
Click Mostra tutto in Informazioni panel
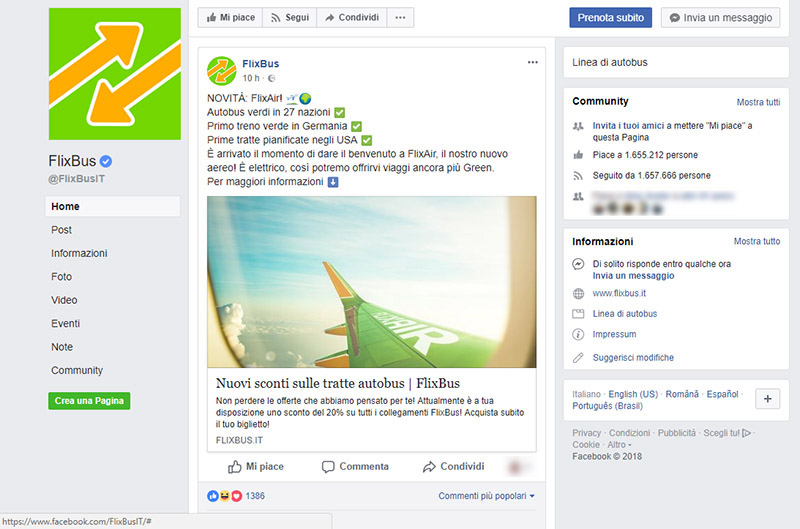(x=757, y=241)
